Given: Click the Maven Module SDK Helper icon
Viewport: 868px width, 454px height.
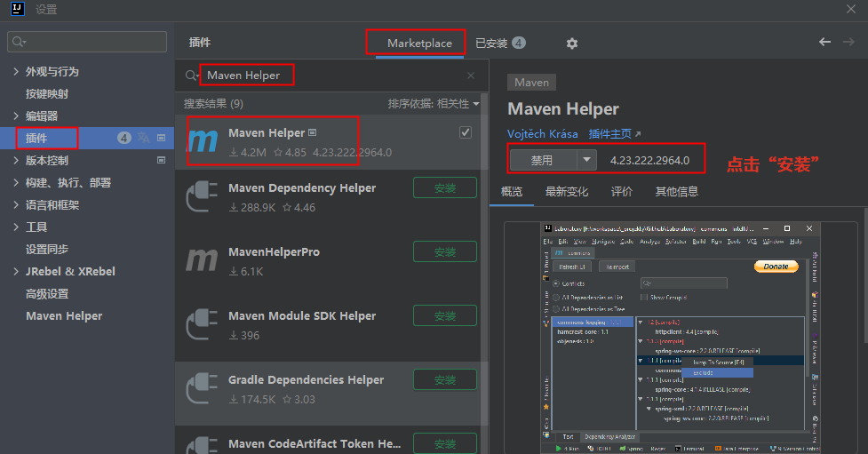Looking at the screenshot, I should click(x=202, y=324).
